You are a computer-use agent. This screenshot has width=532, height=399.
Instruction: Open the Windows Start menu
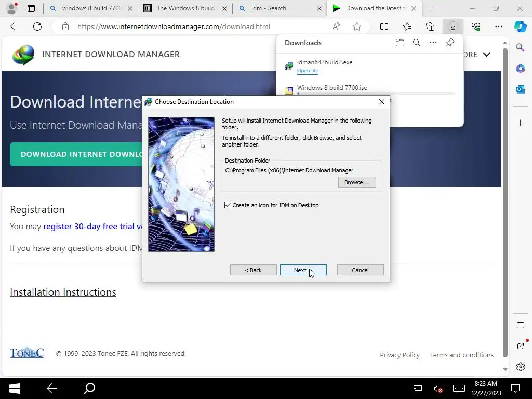pyautogui.click(x=14, y=388)
